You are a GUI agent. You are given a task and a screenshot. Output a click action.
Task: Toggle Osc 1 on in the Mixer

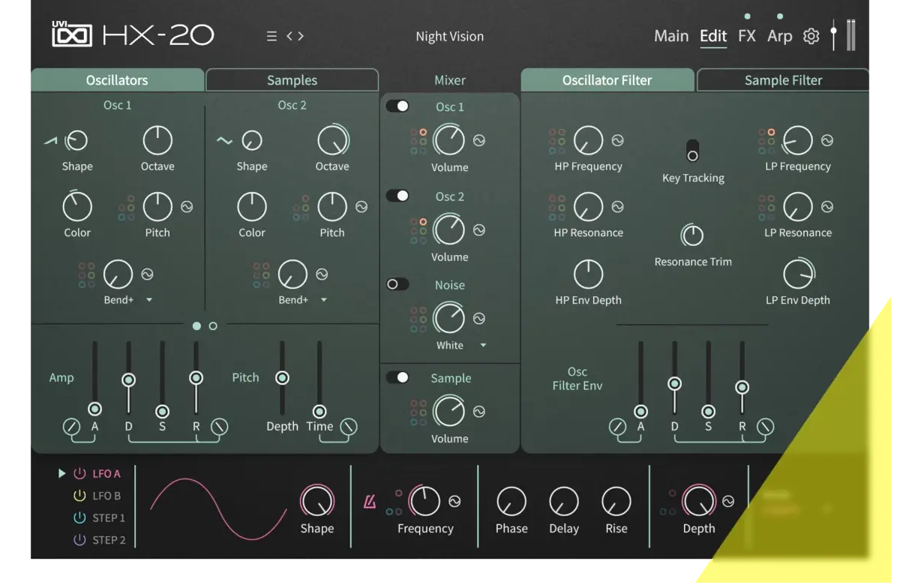[x=397, y=106]
